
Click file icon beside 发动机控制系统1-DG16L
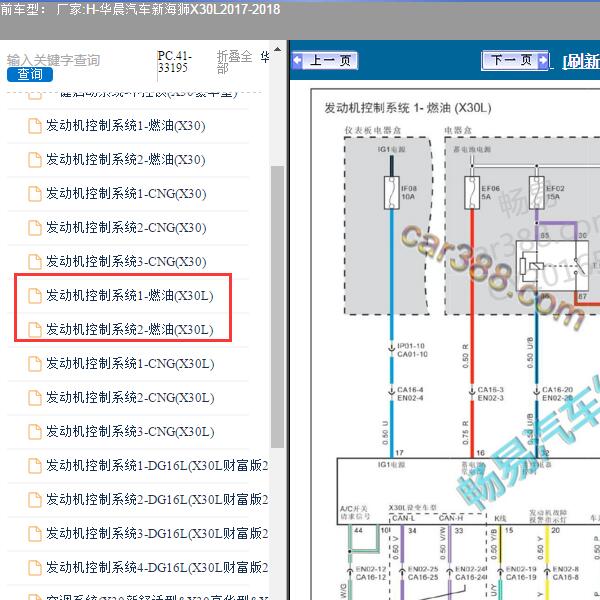click(35, 466)
